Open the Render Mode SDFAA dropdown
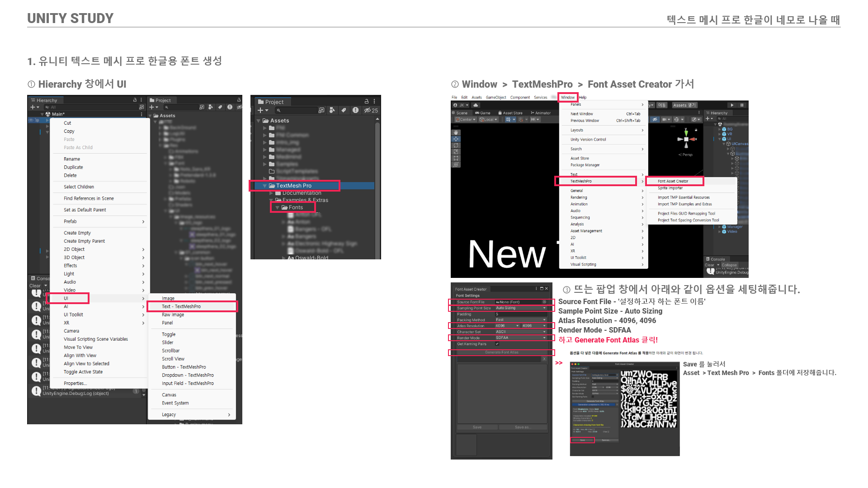 (521, 338)
